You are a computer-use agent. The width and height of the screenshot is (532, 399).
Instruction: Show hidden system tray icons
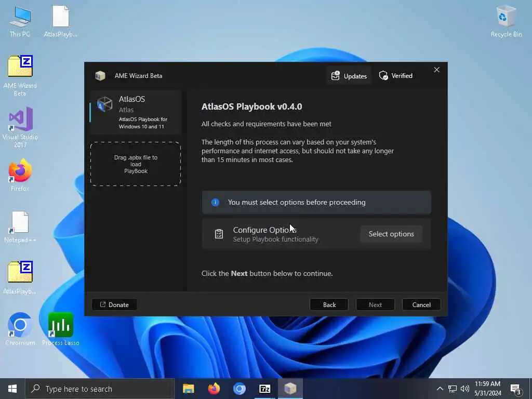[440, 389]
